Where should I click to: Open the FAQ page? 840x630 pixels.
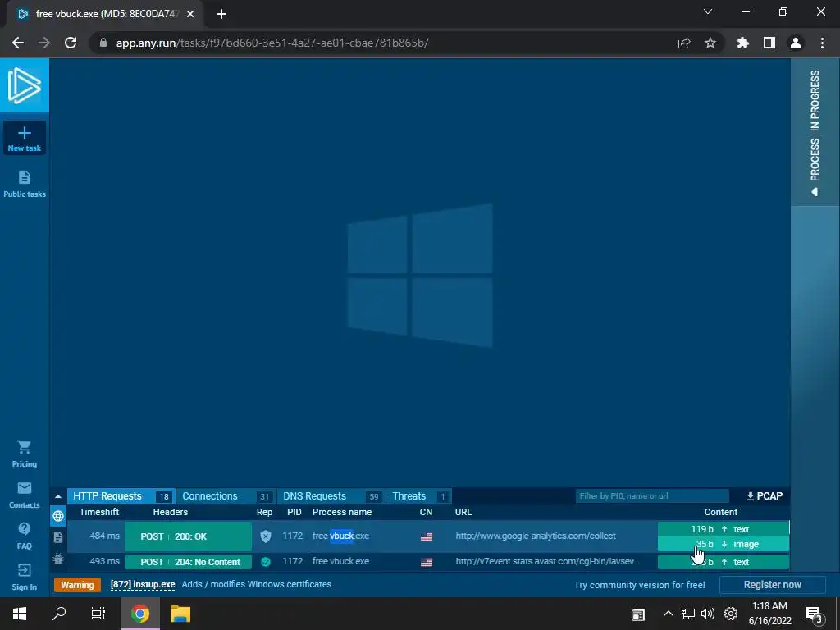click(24, 536)
